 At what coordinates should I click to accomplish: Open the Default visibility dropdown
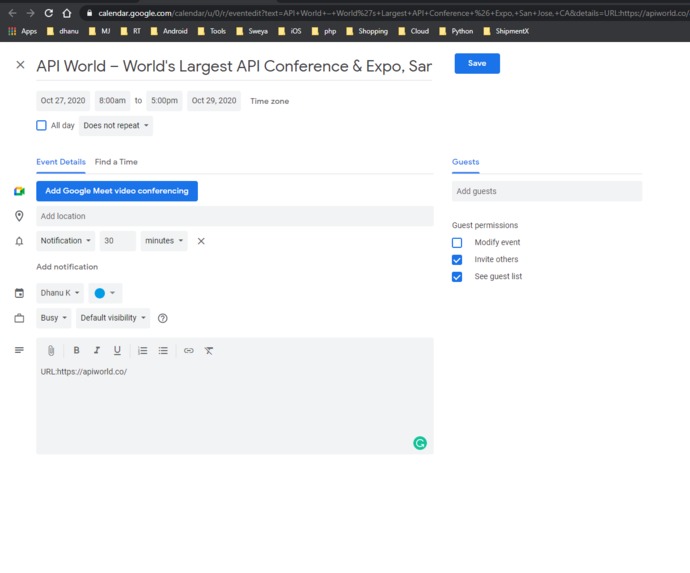coord(113,318)
